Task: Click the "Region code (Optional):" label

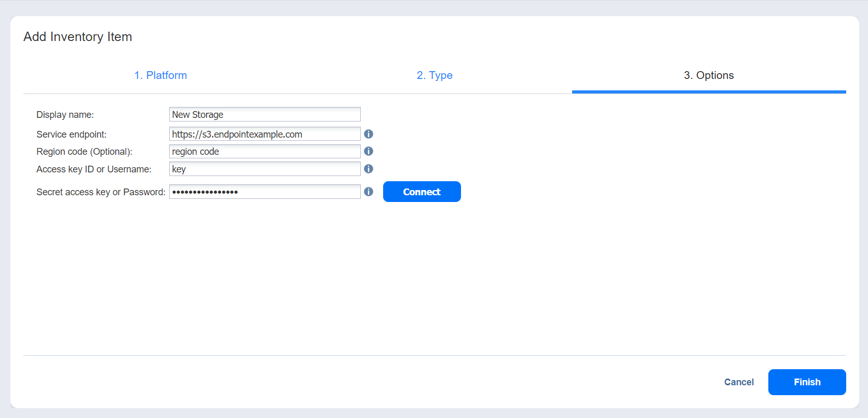Action: (84, 152)
